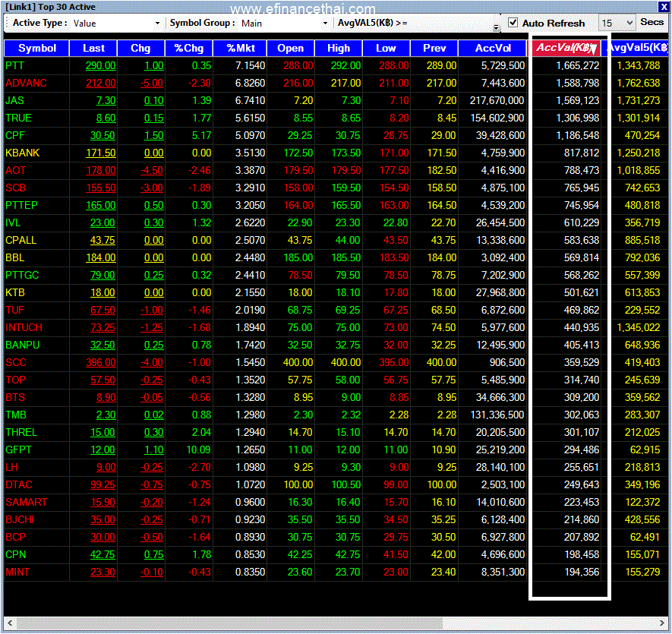The image size is (672, 634).
Task: Select the INTUCH symbol
Action: coord(24,327)
